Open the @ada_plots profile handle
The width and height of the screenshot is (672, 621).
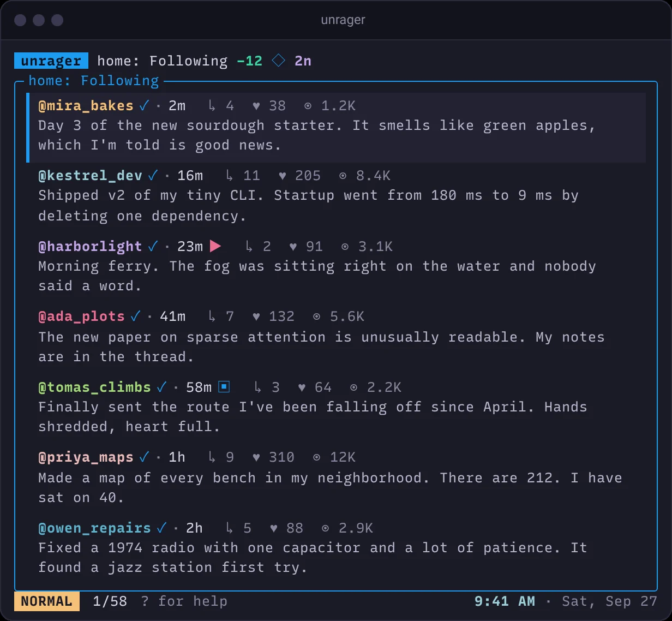pos(81,317)
